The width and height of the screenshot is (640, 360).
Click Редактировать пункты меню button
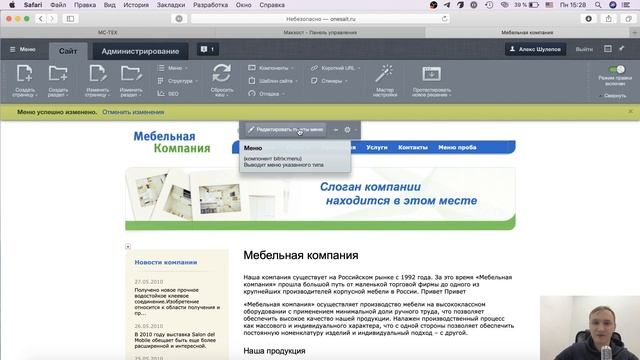(x=286, y=129)
